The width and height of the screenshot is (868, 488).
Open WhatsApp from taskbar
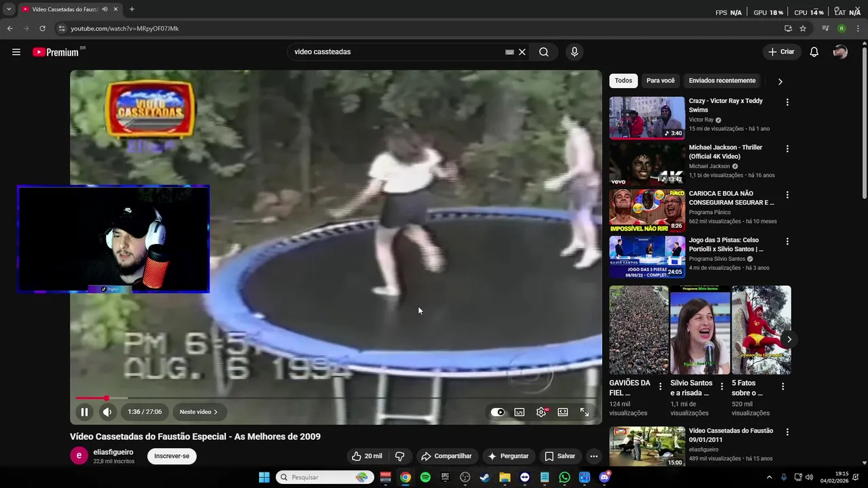pyautogui.click(x=565, y=477)
